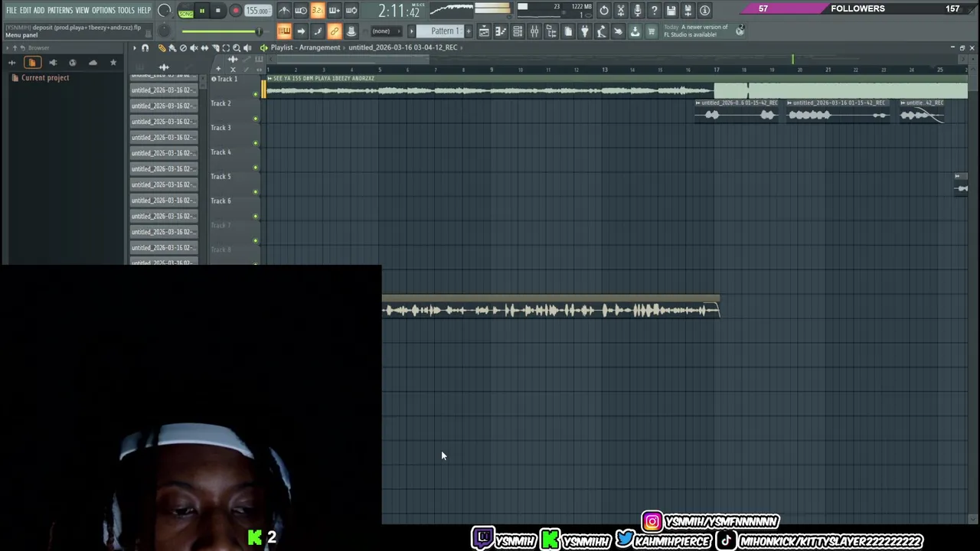The height and width of the screenshot is (551, 980).
Task: Click the tempo field showing 155.000
Action: [257, 11]
